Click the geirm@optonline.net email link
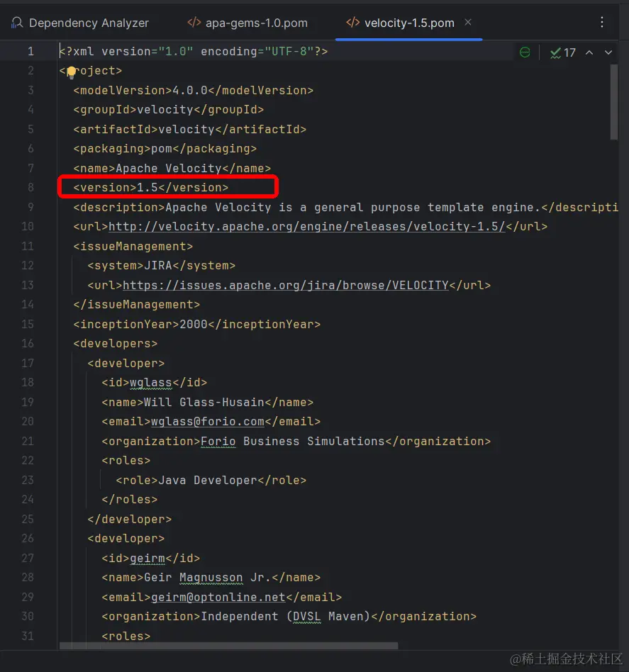 218,597
